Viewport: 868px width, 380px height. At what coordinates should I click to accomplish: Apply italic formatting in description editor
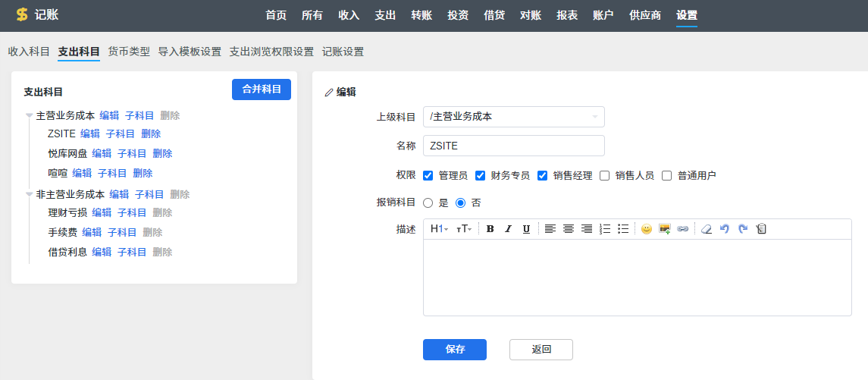click(x=508, y=229)
